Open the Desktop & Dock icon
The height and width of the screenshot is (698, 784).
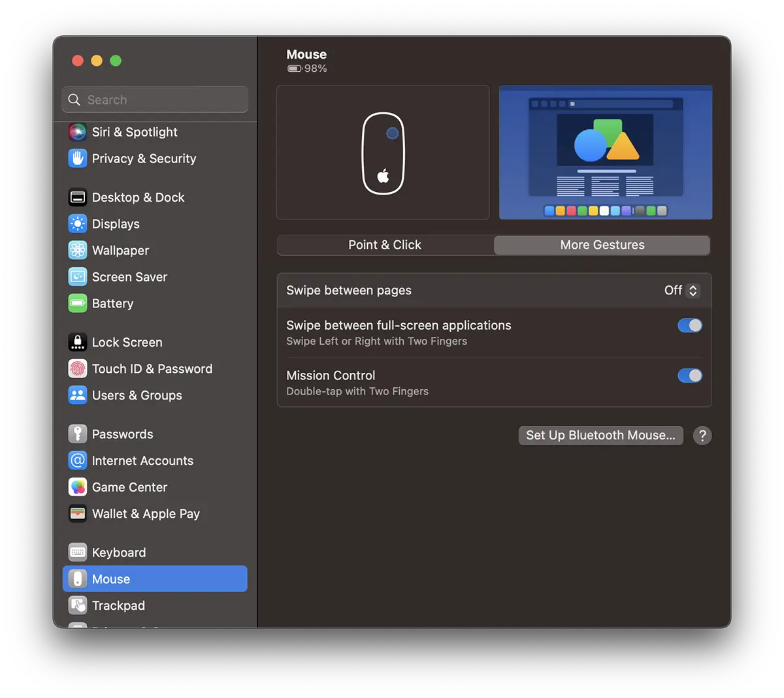[78, 197]
